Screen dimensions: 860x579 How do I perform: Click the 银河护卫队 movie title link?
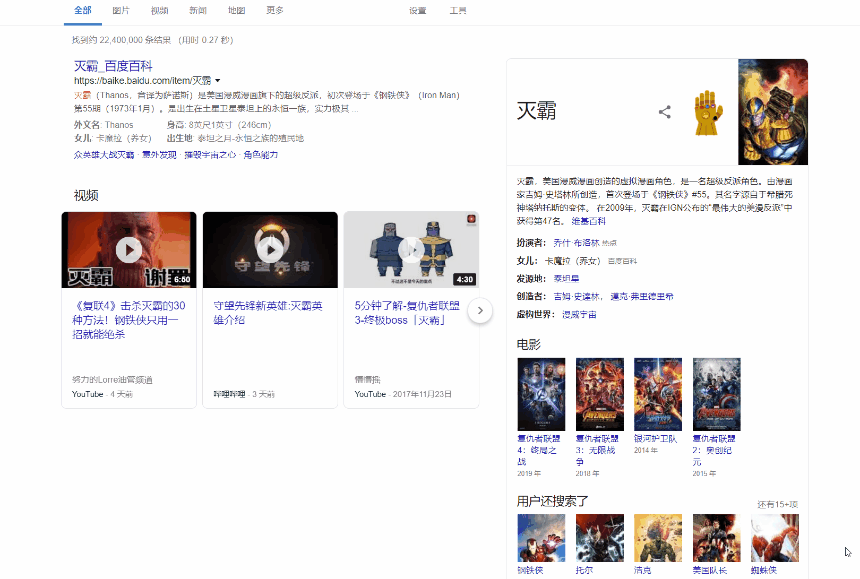click(655, 439)
